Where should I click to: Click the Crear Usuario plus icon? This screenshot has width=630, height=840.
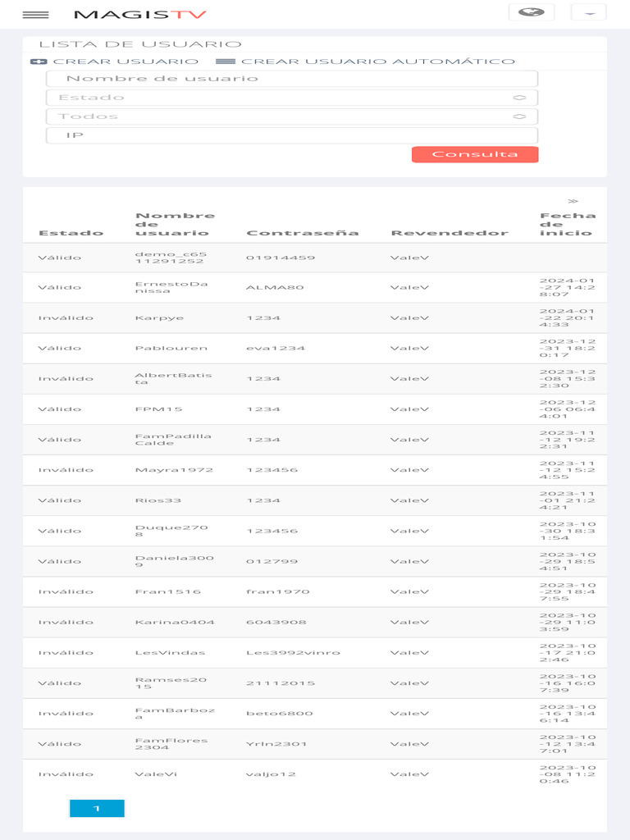(x=38, y=62)
